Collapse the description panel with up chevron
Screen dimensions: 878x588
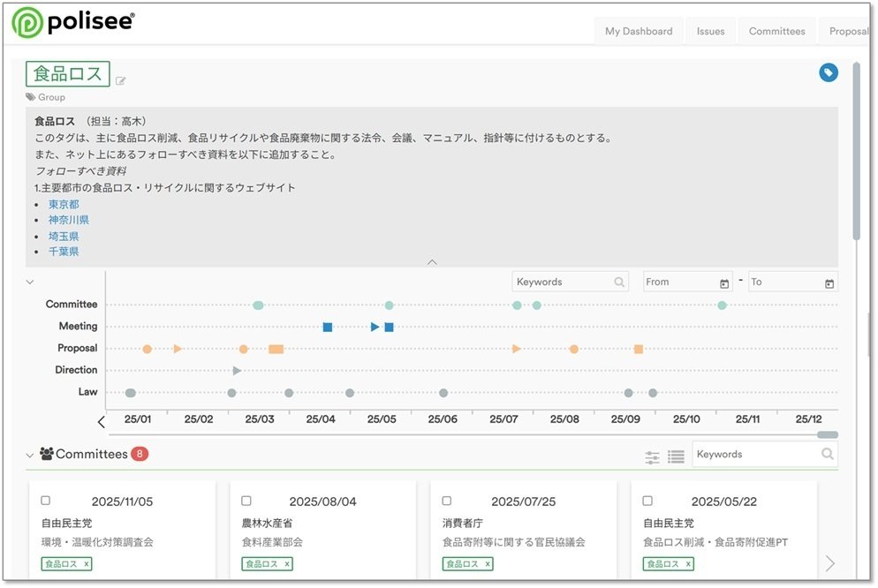(x=432, y=261)
